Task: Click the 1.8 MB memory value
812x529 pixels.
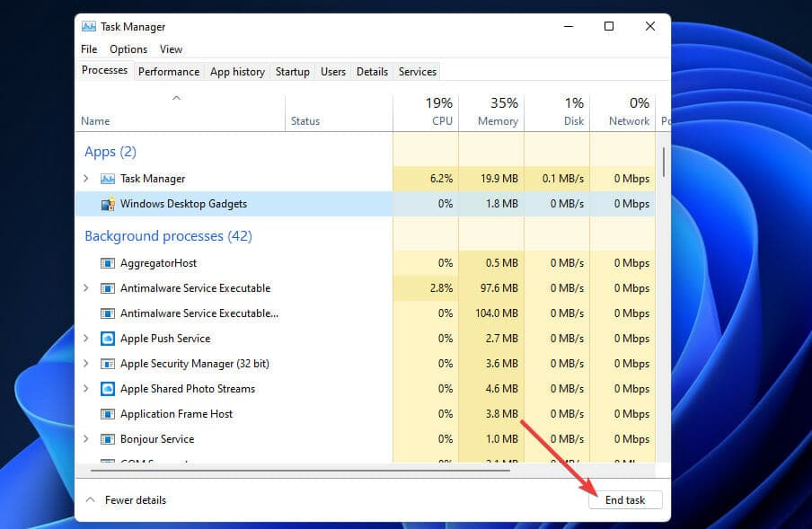Action: (502, 204)
